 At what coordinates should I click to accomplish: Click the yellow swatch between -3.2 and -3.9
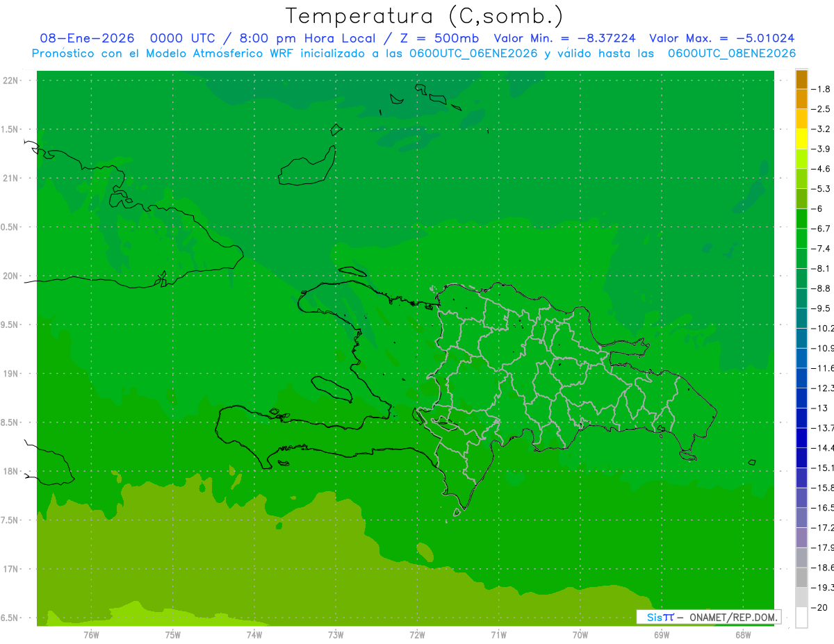tap(801, 139)
